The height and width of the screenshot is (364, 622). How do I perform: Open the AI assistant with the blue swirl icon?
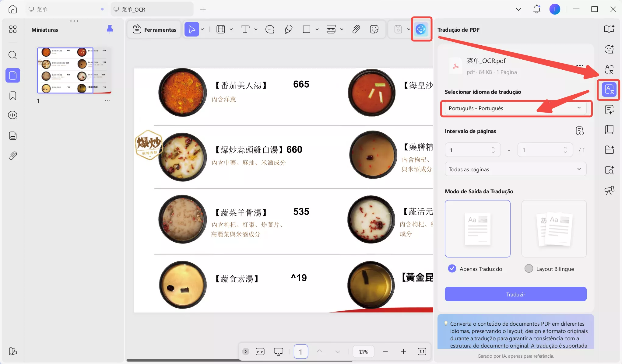point(421,29)
